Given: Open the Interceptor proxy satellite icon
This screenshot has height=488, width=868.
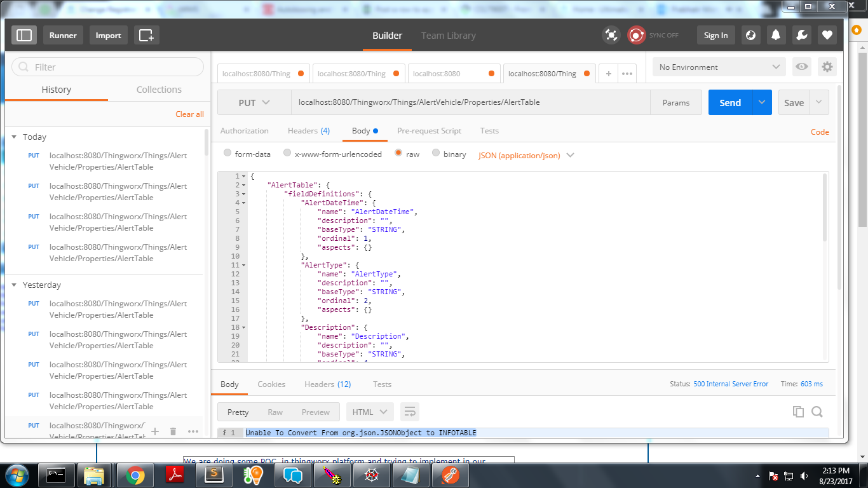Looking at the screenshot, I should [x=611, y=35].
